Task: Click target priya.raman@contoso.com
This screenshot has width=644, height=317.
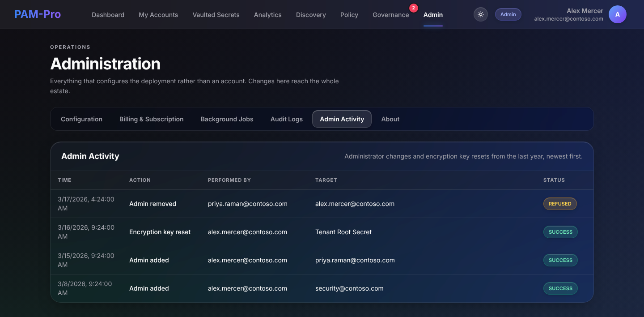Action: [x=355, y=260]
